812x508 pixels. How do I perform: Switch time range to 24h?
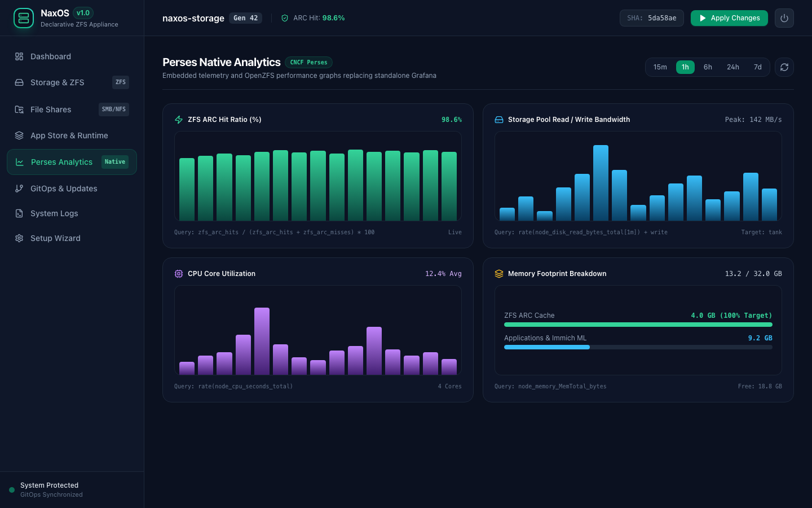(x=733, y=67)
